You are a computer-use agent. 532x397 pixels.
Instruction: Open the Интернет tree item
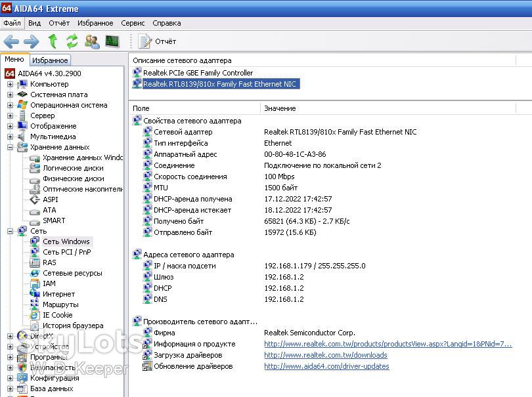coord(58,294)
